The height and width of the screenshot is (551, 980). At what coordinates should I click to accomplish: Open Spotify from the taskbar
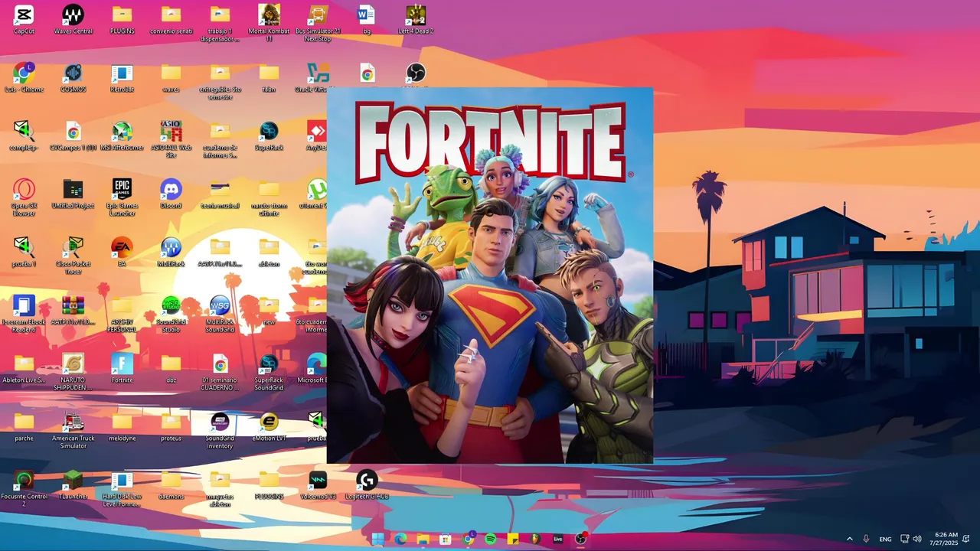pos(490,539)
